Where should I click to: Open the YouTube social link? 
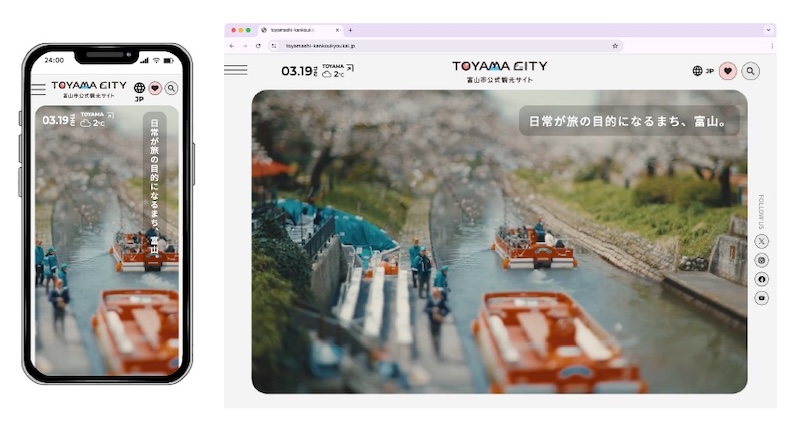point(762,298)
